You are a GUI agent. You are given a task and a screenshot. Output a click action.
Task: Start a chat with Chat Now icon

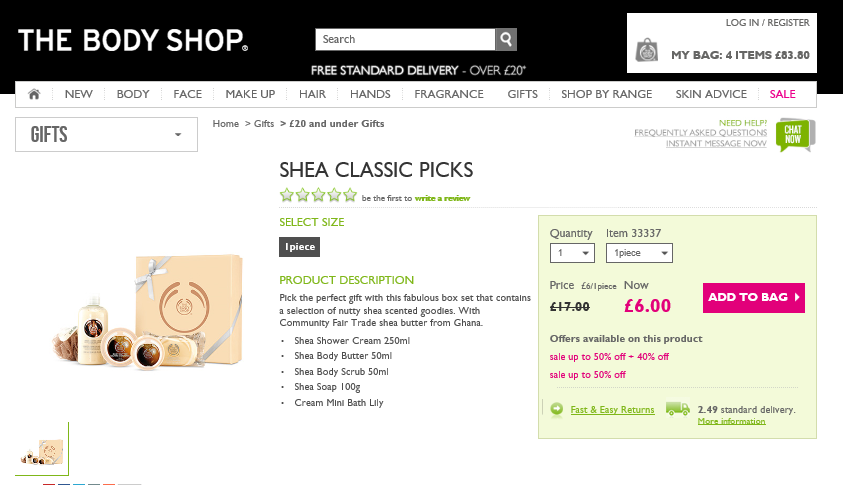coord(795,134)
